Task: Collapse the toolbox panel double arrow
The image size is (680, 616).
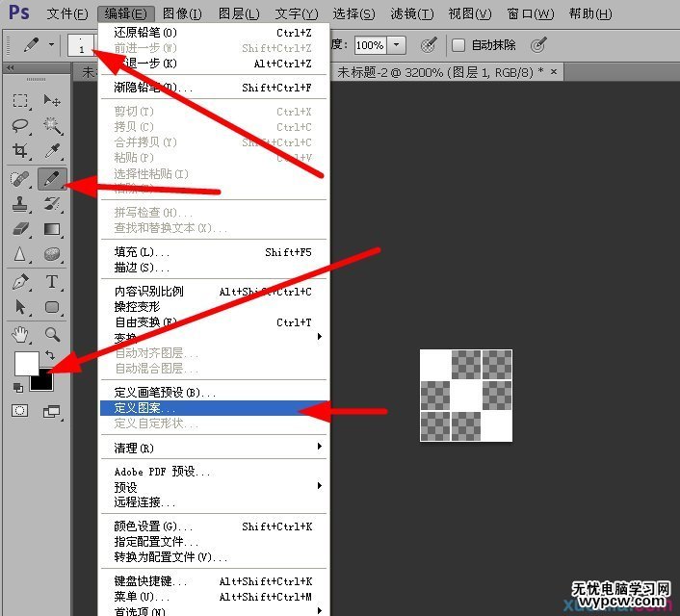Action: pos(10,67)
